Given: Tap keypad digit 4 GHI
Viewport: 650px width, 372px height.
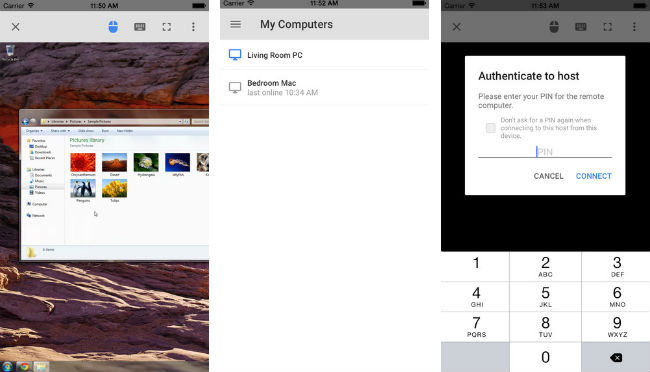Looking at the screenshot, I should coord(476,297).
